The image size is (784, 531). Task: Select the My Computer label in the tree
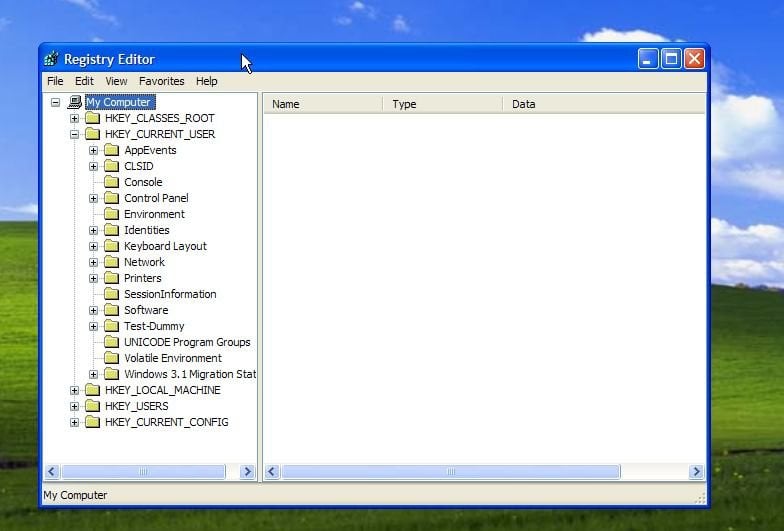click(x=120, y=102)
